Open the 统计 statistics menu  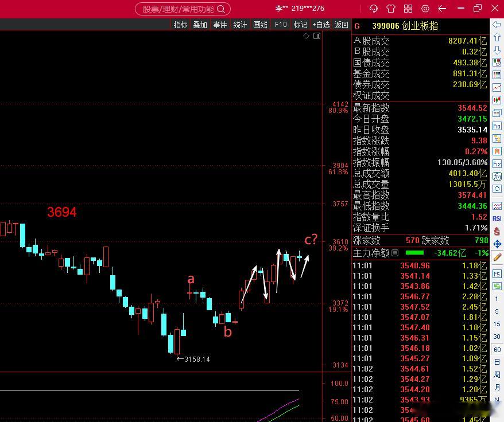[x=240, y=25]
